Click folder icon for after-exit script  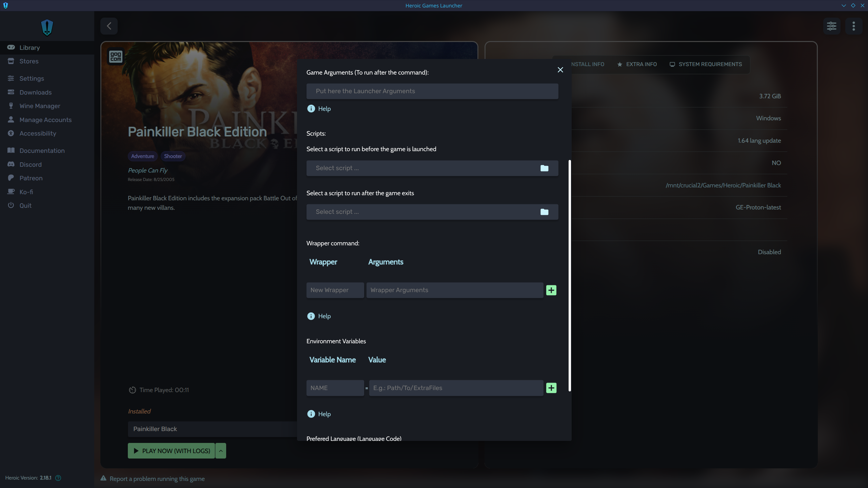coord(544,212)
